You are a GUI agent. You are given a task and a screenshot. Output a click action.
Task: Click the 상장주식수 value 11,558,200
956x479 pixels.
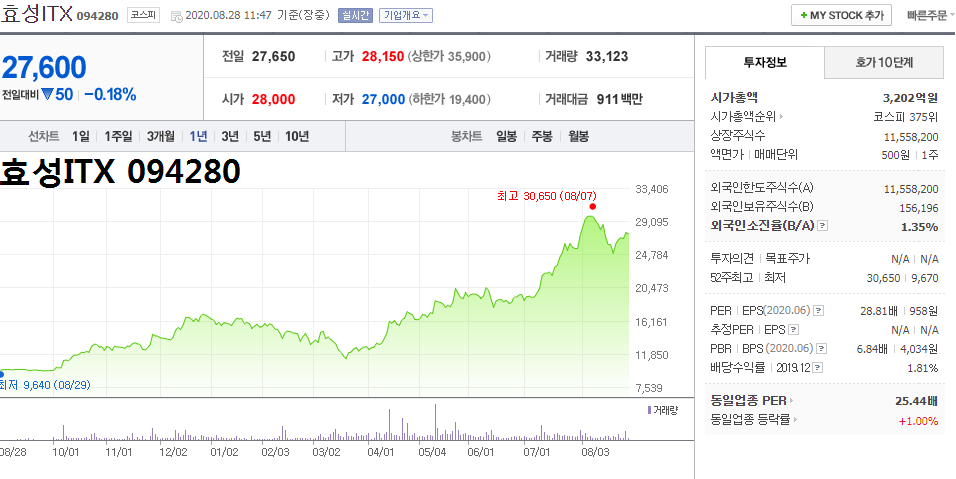coord(911,137)
